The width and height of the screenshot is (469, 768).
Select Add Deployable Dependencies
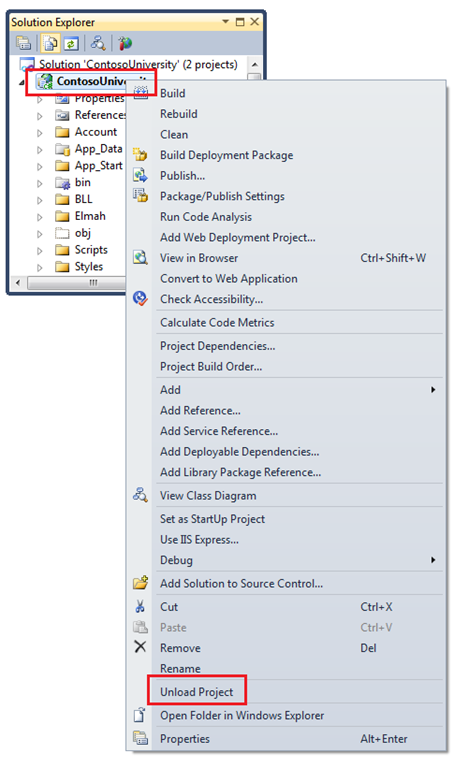[x=239, y=452]
